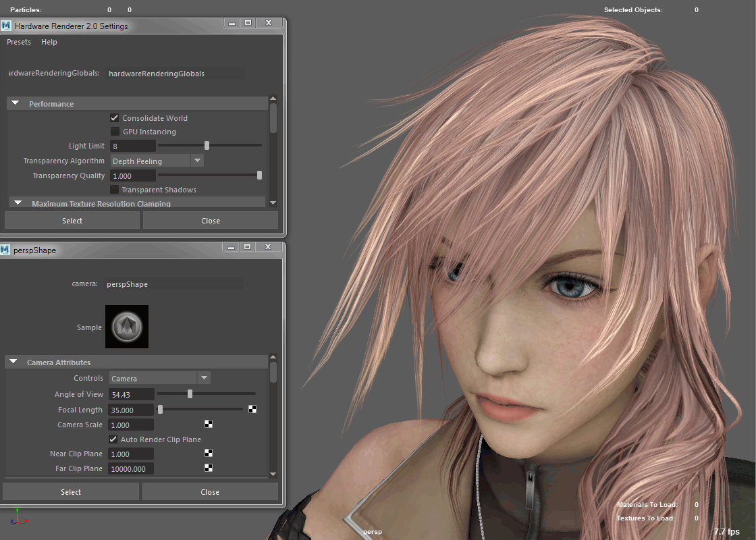Click scroll up arrow in Hardware Renderer panel
Screen dimensions: 756x540
[x=273, y=99]
